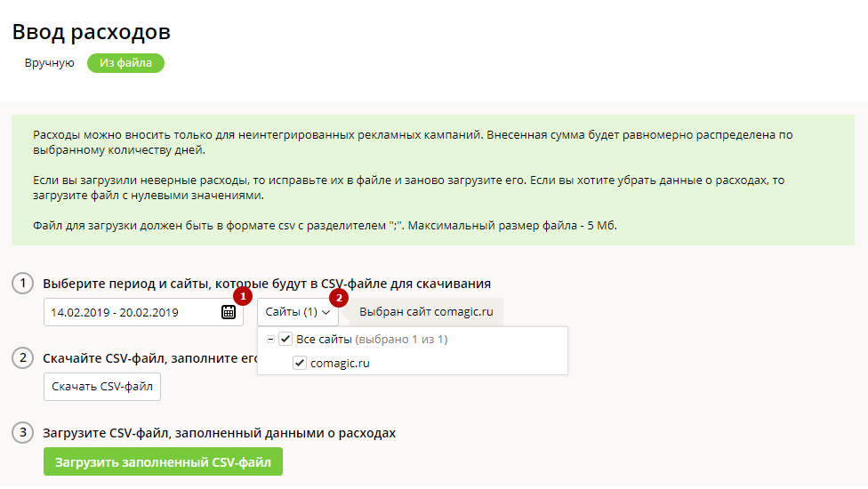Click the date range input field

point(143,312)
